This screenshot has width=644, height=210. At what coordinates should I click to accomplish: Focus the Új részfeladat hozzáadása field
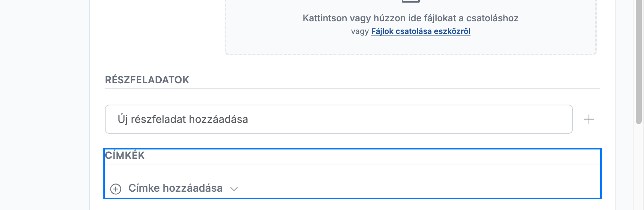[338, 119]
